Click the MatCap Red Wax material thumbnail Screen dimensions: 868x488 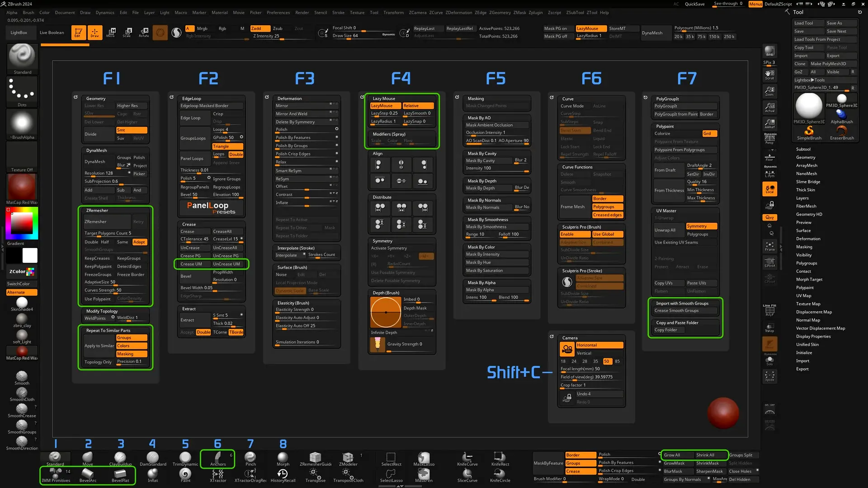(x=22, y=187)
